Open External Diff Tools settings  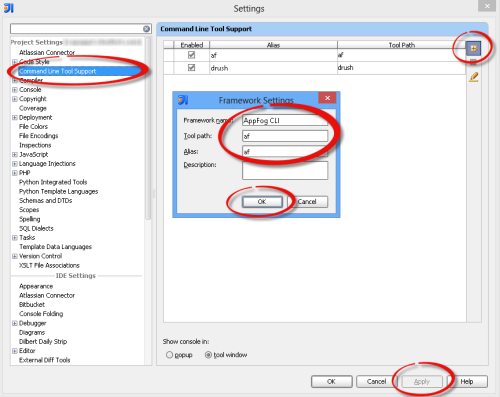(x=45, y=360)
